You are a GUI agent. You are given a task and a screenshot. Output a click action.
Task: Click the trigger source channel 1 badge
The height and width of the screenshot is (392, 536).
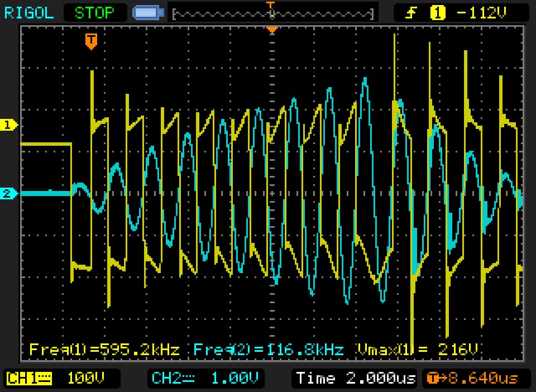click(x=438, y=13)
